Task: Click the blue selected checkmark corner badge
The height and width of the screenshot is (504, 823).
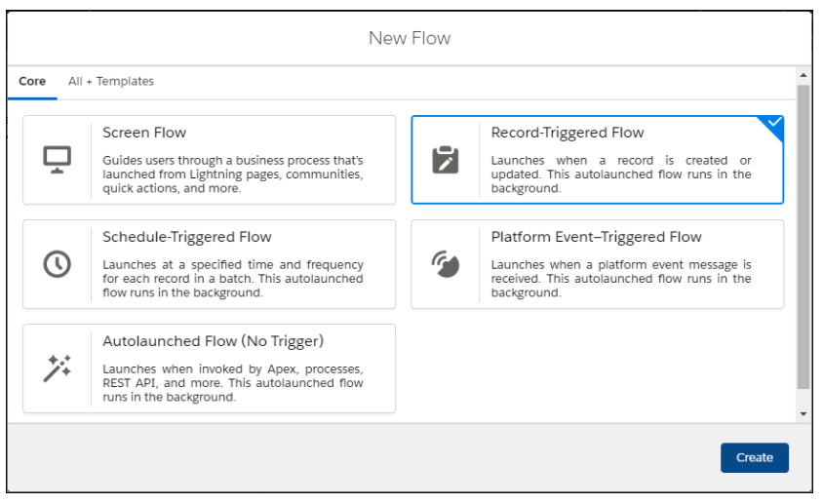Action: click(773, 124)
